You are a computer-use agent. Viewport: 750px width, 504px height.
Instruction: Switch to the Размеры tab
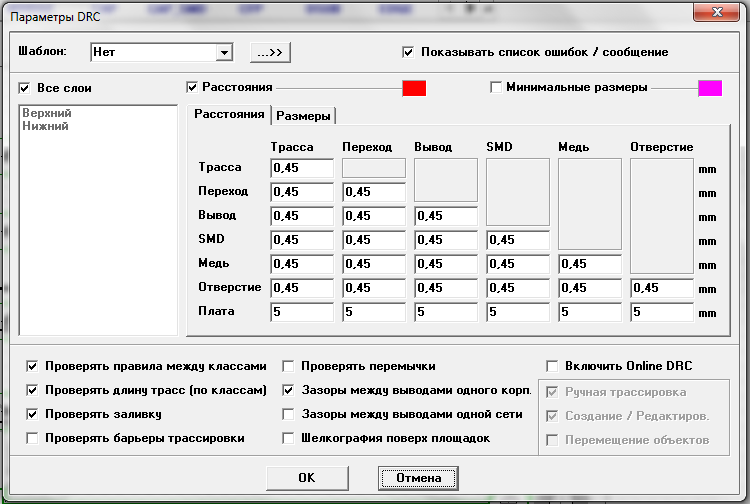[304, 115]
